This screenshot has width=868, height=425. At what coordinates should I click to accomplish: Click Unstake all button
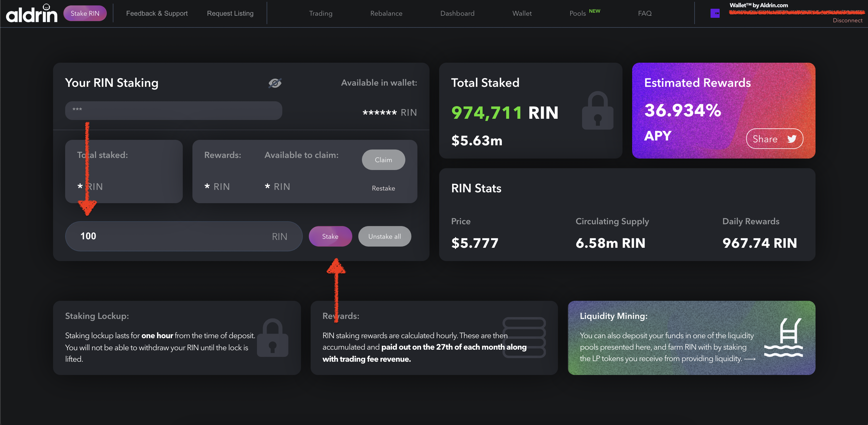[x=385, y=236]
